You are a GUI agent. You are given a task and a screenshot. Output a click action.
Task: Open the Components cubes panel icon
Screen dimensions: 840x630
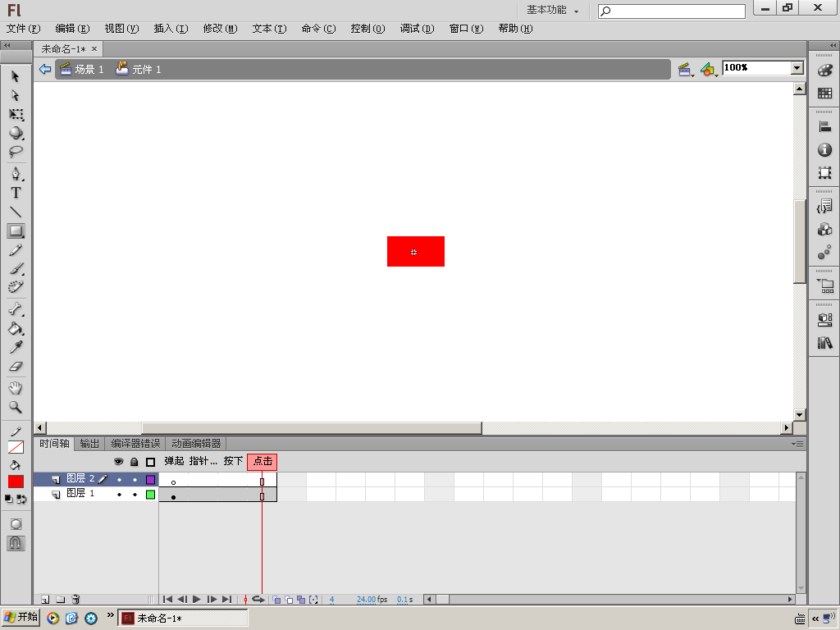click(x=825, y=230)
